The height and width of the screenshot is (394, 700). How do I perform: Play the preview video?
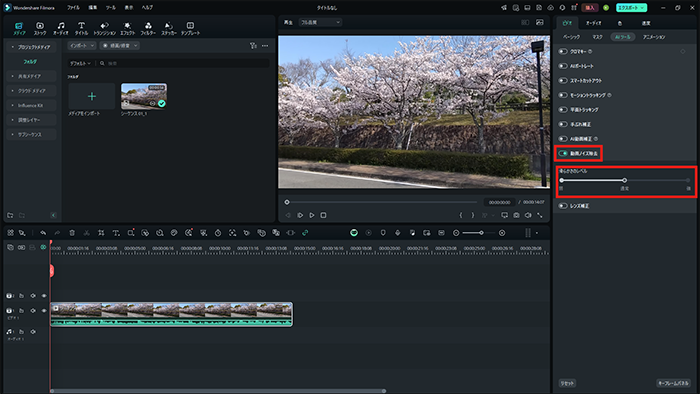point(312,215)
